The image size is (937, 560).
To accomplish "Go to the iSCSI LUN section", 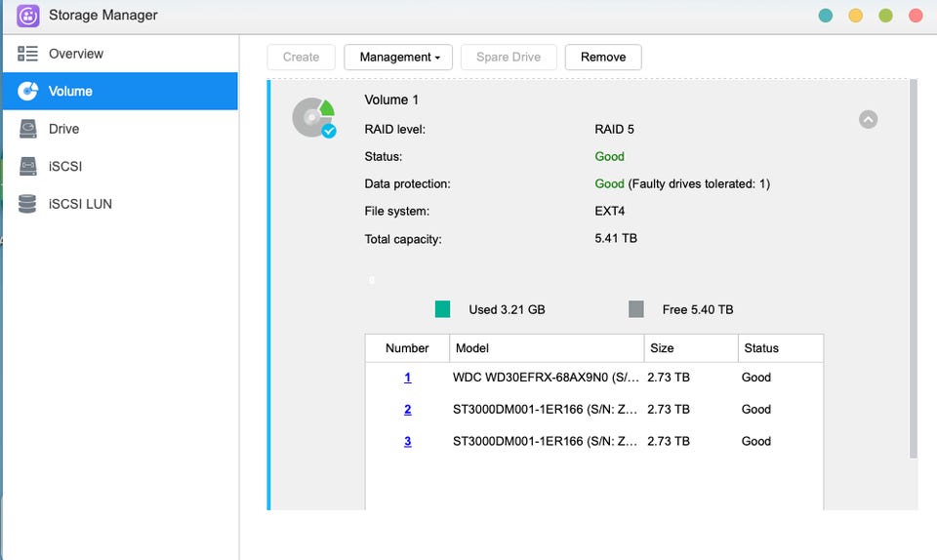I will 80,204.
